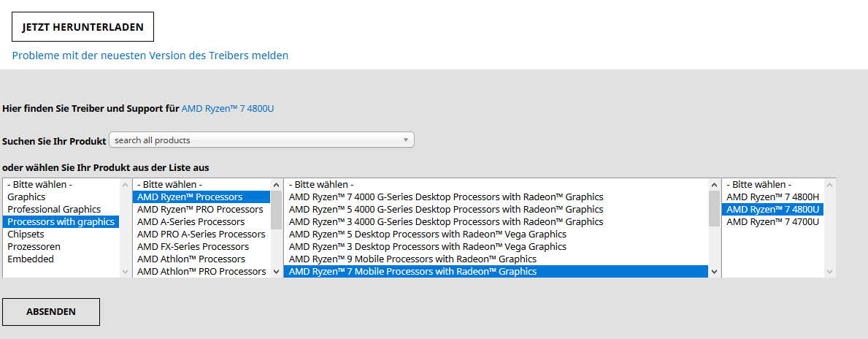Image resolution: width=868 pixels, height=339 pixels.
Task: Select Ryzen 7 4000 G-Series Desktop Processors
Action: (x=496, y=197)
